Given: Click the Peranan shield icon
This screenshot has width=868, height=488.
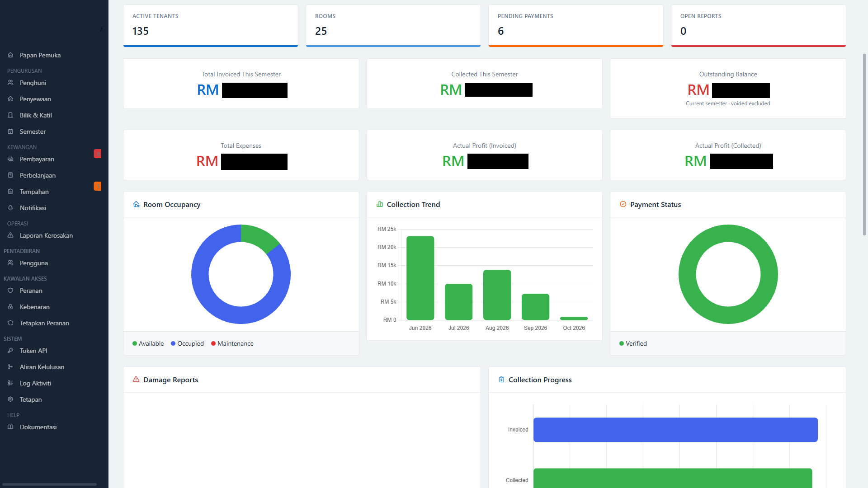Looking at the screenshot, I should (10, 291).
